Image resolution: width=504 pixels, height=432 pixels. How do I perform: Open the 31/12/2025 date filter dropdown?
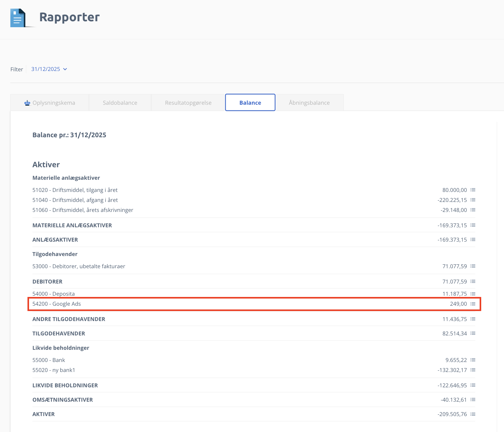[x=46, y=69]
